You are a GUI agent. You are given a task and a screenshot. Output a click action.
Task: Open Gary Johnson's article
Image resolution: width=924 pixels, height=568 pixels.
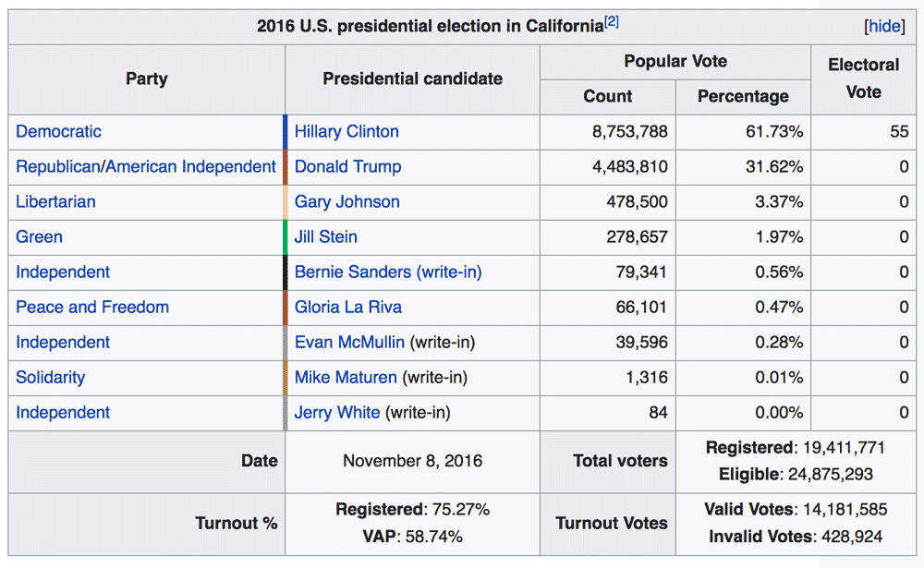[x=346, y=202]
